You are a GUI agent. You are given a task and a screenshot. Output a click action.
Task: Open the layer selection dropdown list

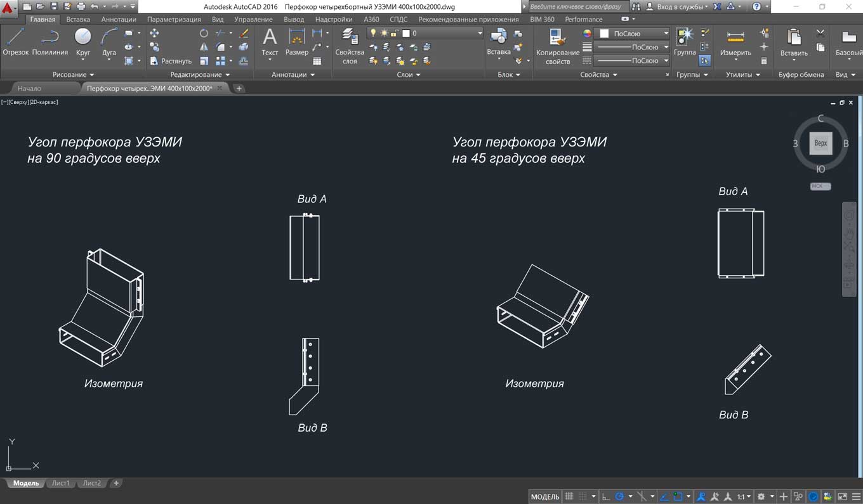tap(480, 33)
